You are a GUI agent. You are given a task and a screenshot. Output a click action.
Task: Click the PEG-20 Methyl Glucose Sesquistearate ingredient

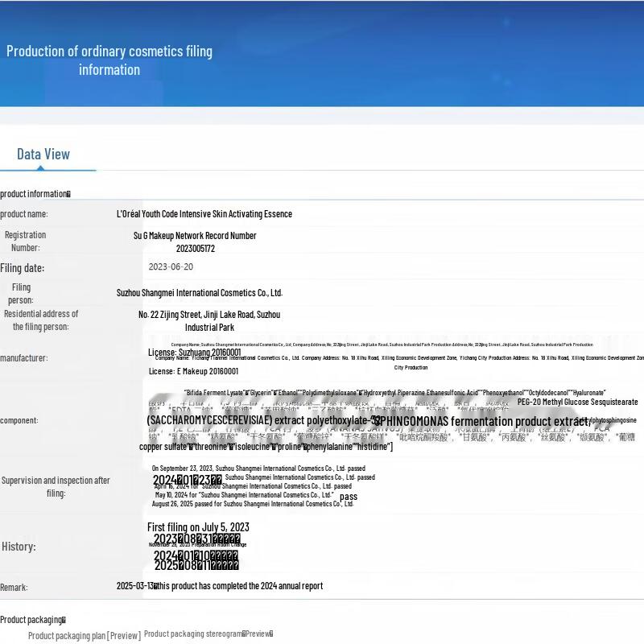(577, 402)
